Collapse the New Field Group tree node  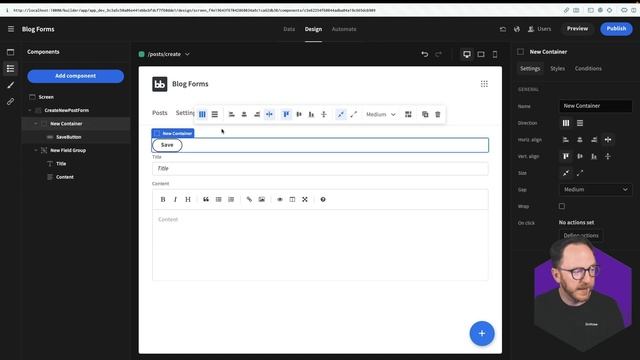click(x=36, y=150)
